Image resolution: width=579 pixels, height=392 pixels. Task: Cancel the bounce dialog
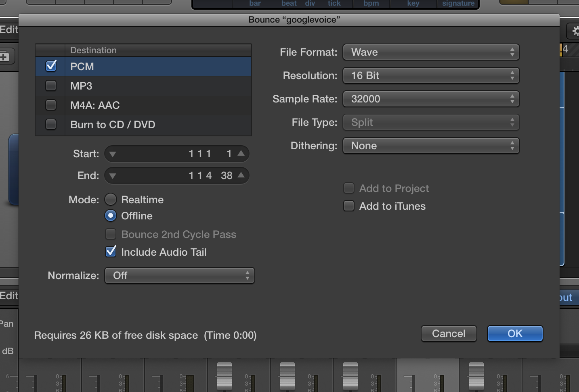tap(449, 334)
